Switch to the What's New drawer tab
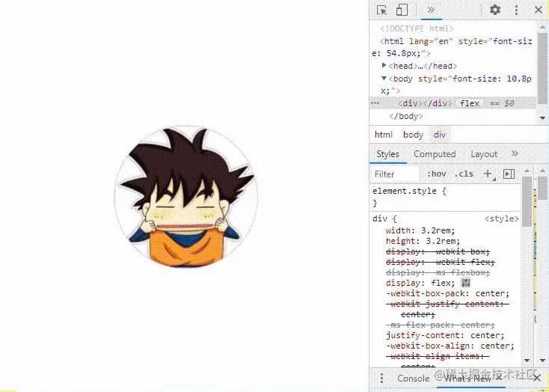549x392 pixels. 467,379
